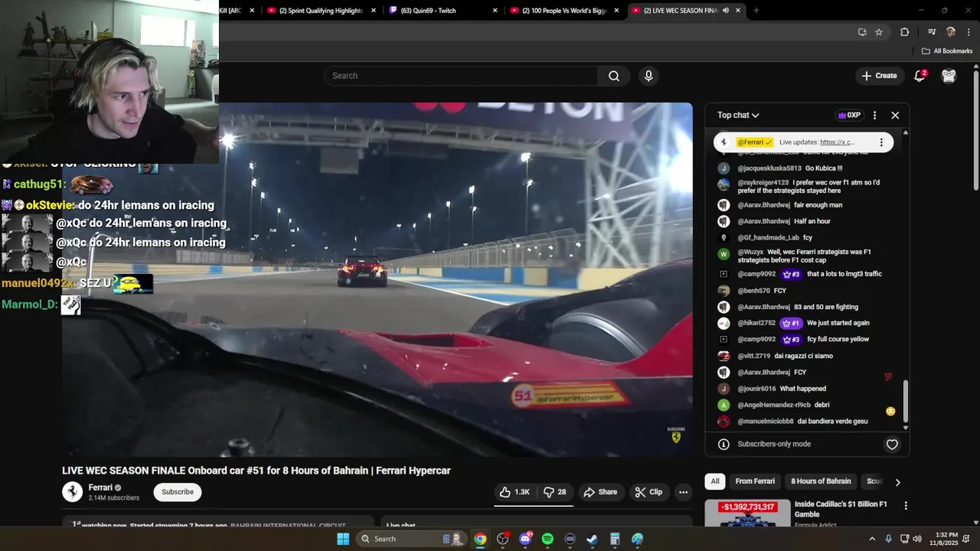Open pinned Ferrari message options menu
The image size is (980, 551).
point(881,142)
